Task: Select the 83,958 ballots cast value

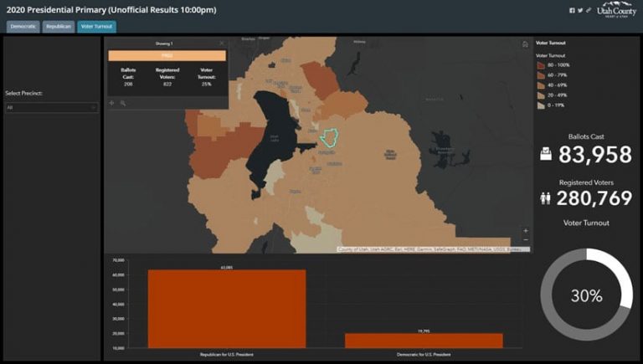Action: 594,155
